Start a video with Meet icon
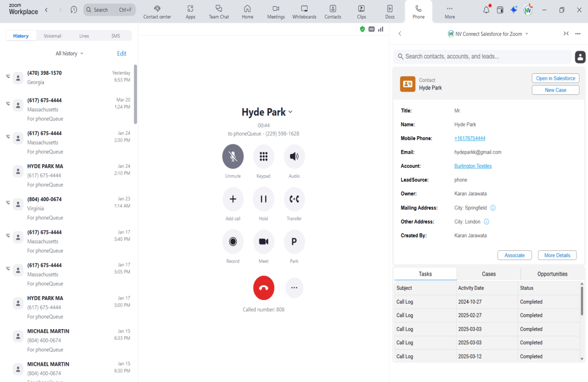588x382 pixels. 264,242
